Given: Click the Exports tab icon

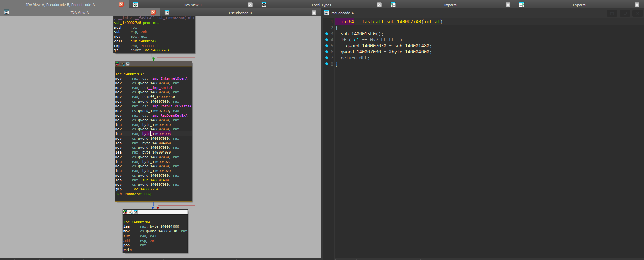Looking at the screenshot, I should (522, 5).
